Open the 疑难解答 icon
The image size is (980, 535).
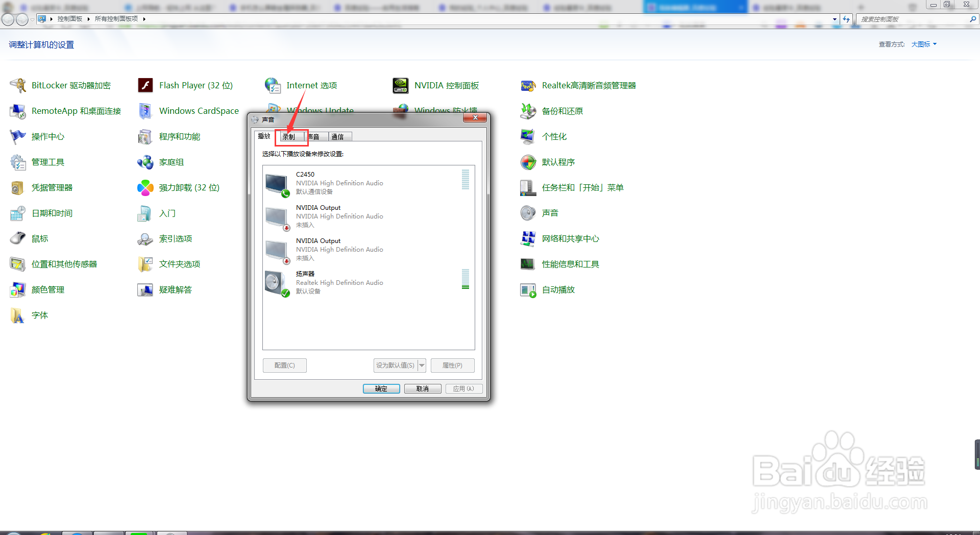tap(145, 289)
